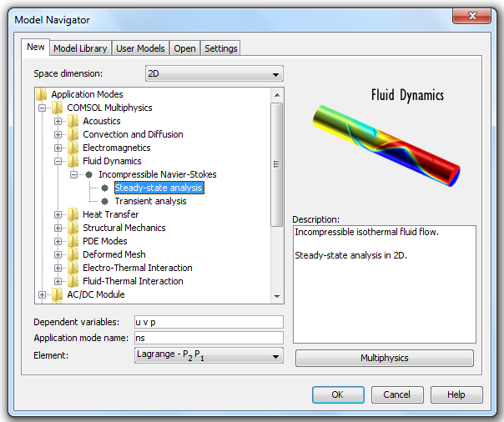Expand the Electro-Thermal Interaction node
504x422 pixels.
click(x=58, y=269)
